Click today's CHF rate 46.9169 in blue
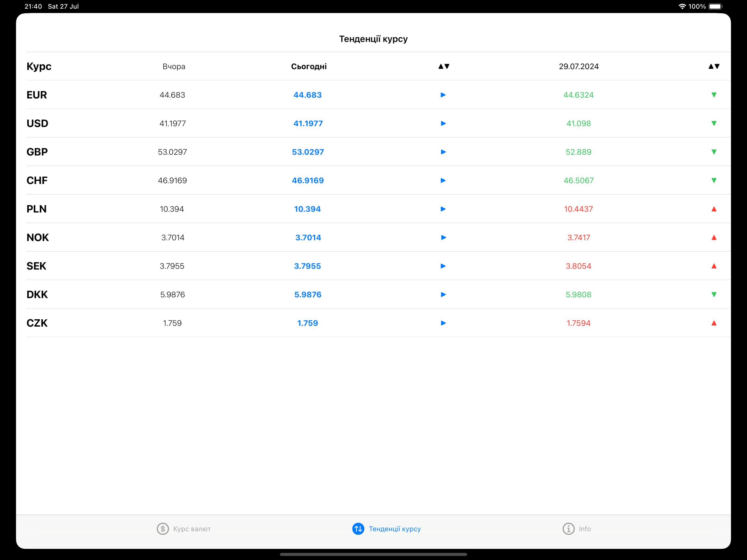 308,180
